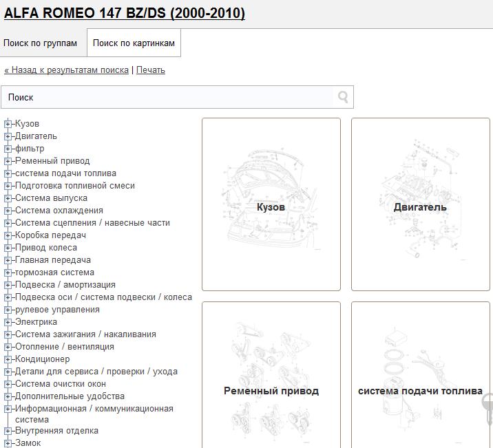This screenshot has width=493, height=448.
Task: Click the Печать link
Action: click(x=150, y=70)
